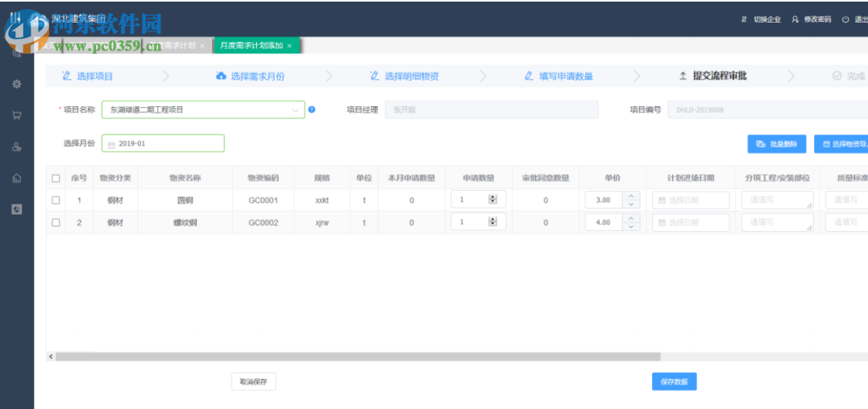Click the 保存数据 button

pyautogui.click(x=675, y=382)
